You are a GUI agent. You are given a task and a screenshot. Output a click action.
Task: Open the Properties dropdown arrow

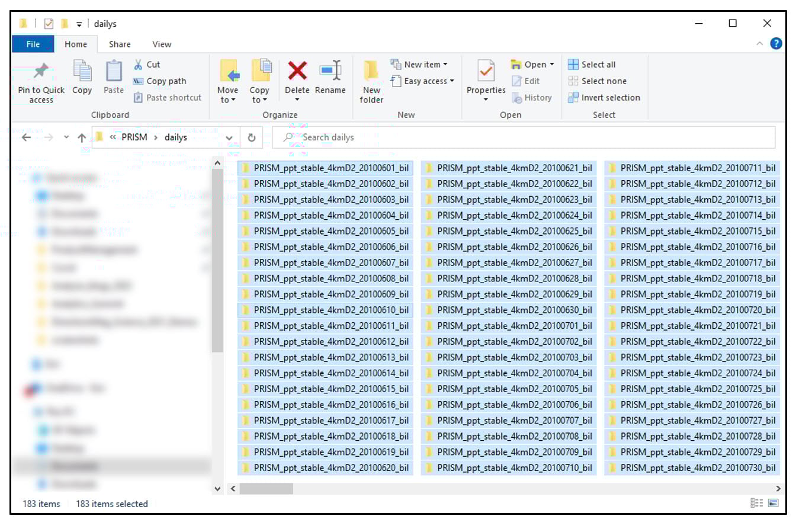tap(486, 100)
